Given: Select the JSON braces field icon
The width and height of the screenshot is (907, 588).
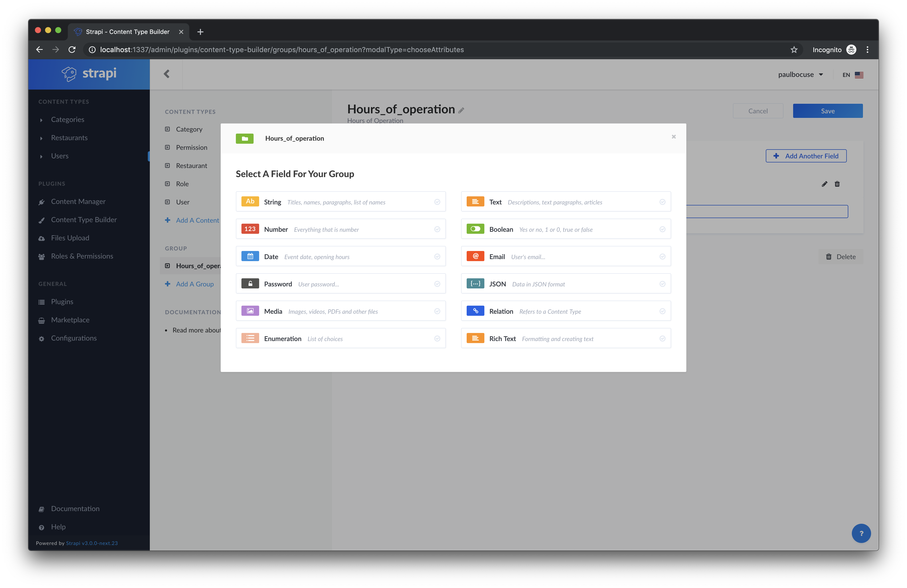Looking at the screenshot, I should coord(475,284).
